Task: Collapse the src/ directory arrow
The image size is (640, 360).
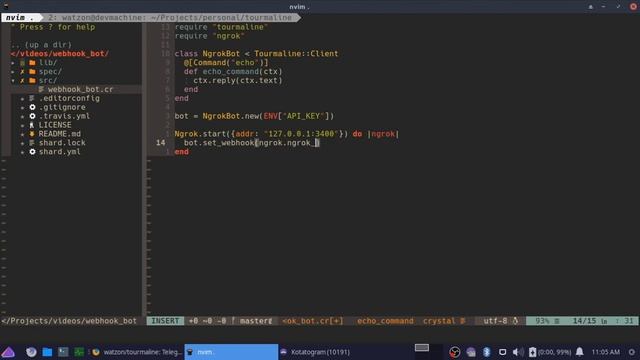Action: point(13,81)
